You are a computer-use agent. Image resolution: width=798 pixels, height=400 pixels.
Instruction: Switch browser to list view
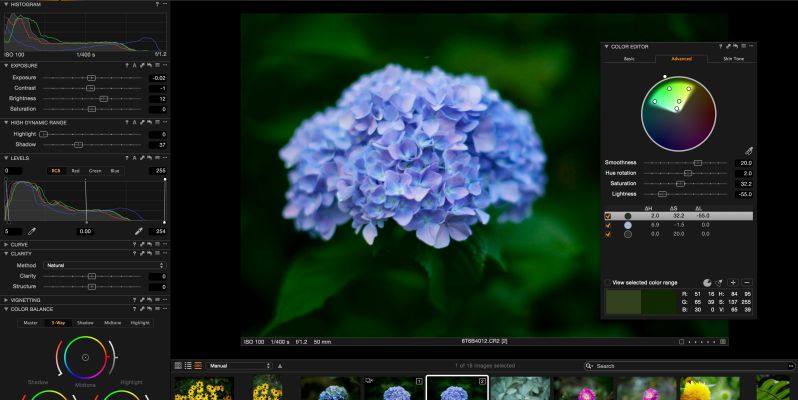pyautogui.click(x=188, y=366)
